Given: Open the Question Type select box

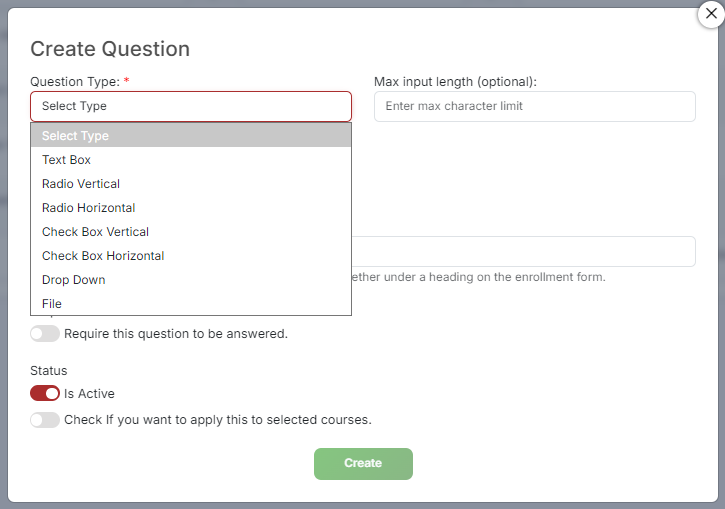Looking at the screenshot, I should (x=191, y=106).
